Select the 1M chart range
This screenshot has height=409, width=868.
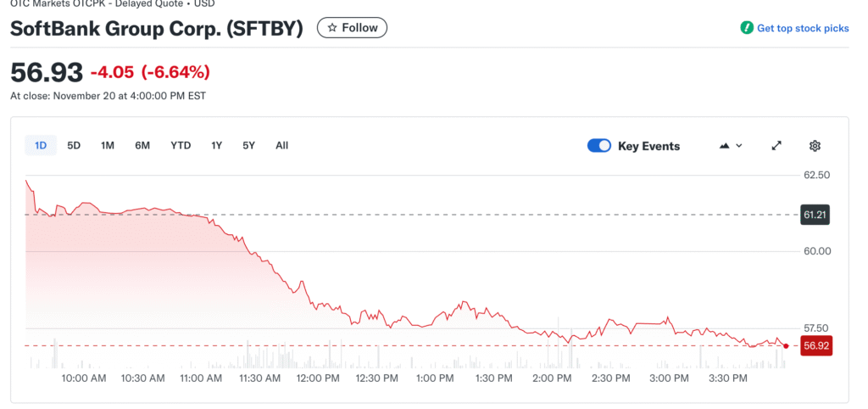pyautogui.click(x=108, y=145)
